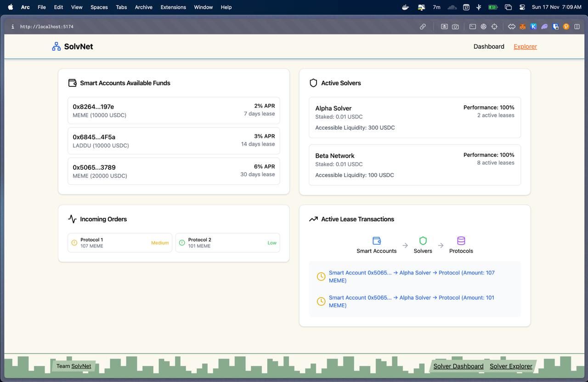The height and width of the screenshot is (382, 588).
Task: Open the Protocol 1 incoming order
Action: 120,243
